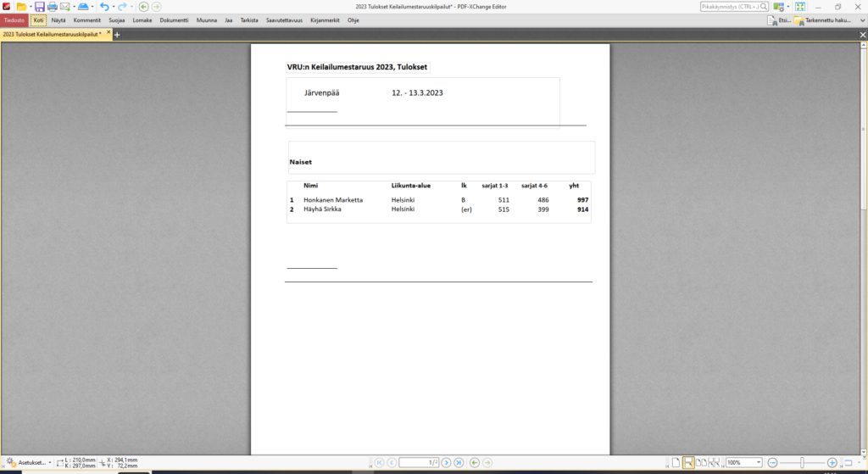
Task: Go to the next page using the arrow
Action: tap(446, 462)
